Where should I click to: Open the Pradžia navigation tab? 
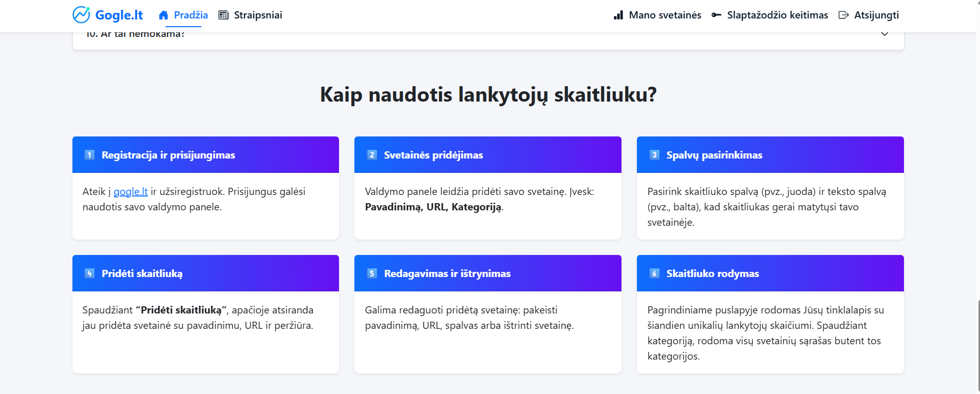coord(191,15)
